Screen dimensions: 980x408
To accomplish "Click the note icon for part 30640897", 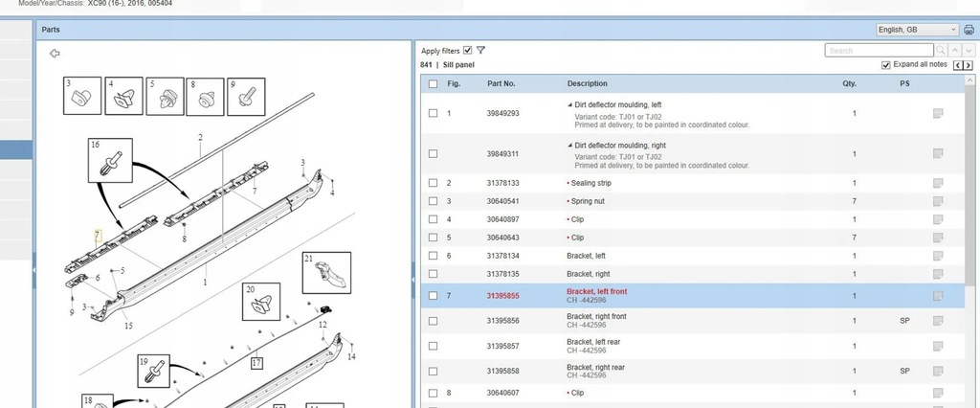I will [938, 219].
